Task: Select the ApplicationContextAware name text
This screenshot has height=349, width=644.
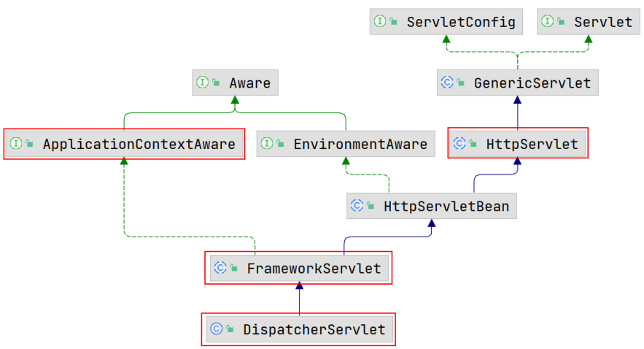Action: pyautogui.click(x=139, y=144)
